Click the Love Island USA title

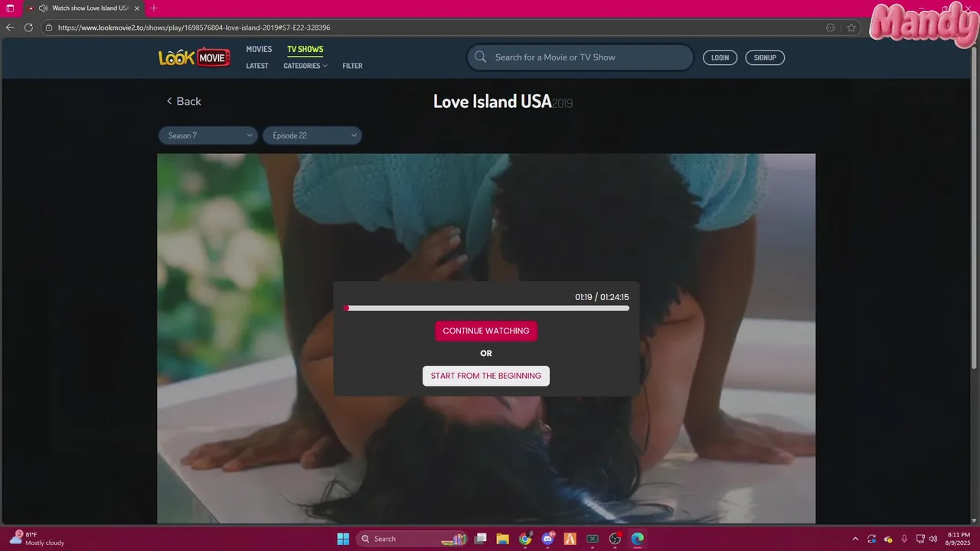(492, 101)
